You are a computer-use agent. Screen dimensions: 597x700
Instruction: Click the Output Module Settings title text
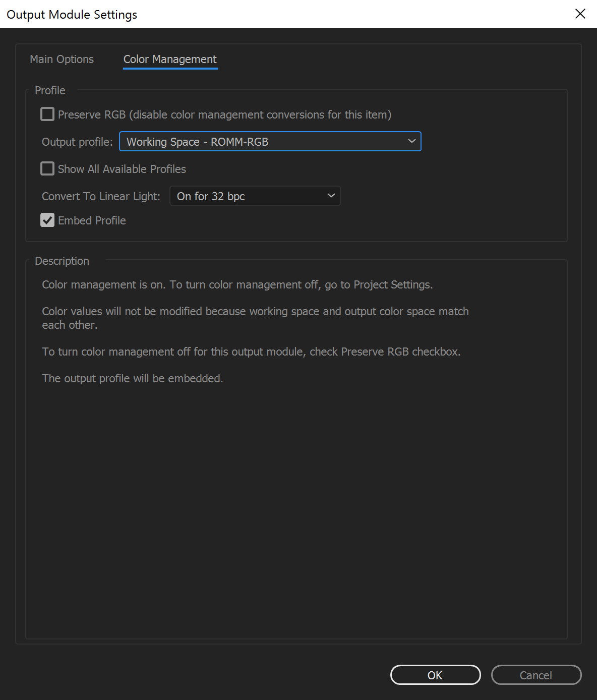(71, 14)
